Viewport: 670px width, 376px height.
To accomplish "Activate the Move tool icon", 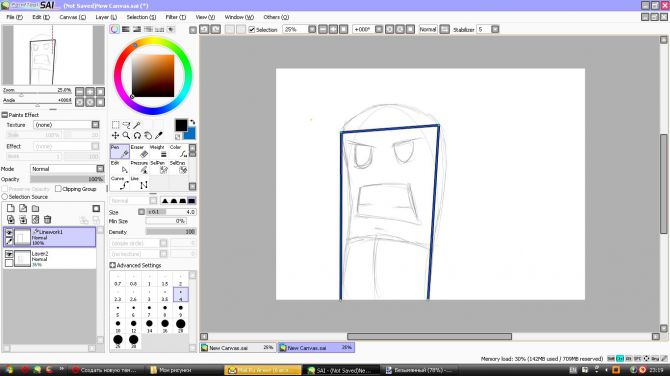I will point(115,135).
